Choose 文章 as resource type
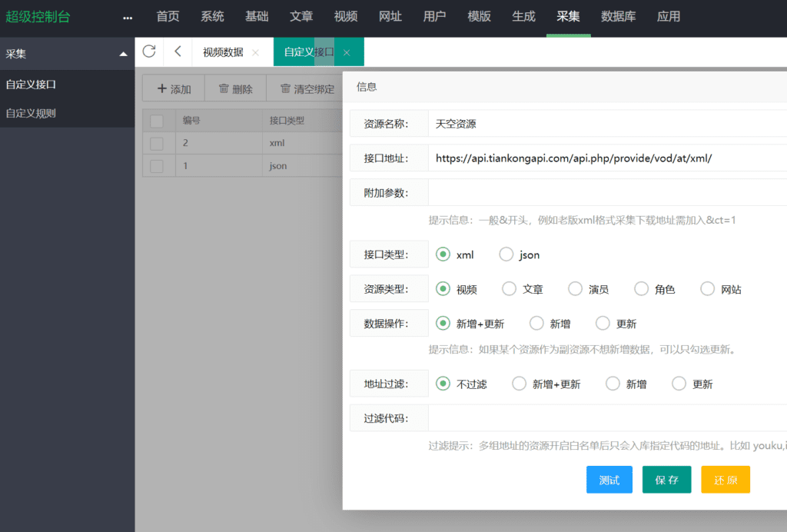Screen dimensions: 787x532 click(509, 289)
